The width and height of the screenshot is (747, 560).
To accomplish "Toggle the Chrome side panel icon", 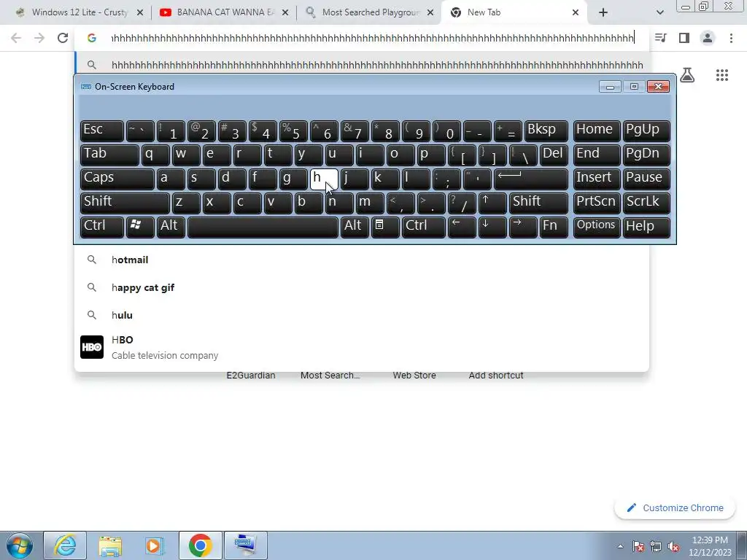I will 684,38.
